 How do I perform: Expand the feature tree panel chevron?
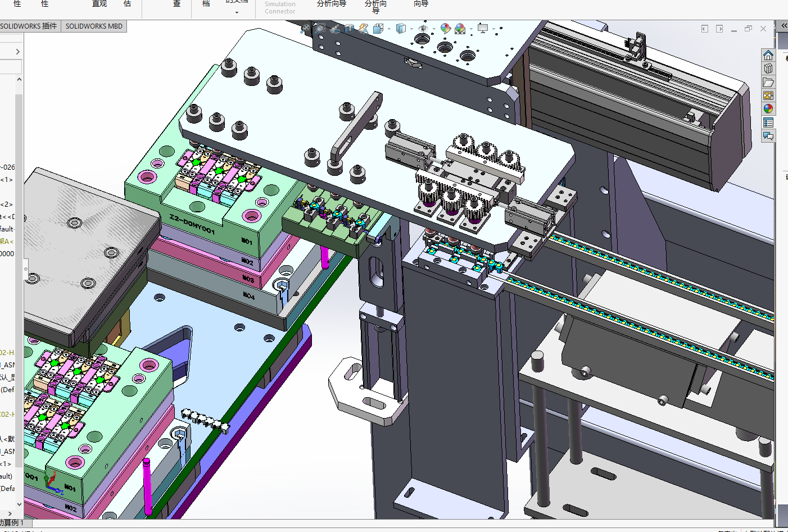17,52
